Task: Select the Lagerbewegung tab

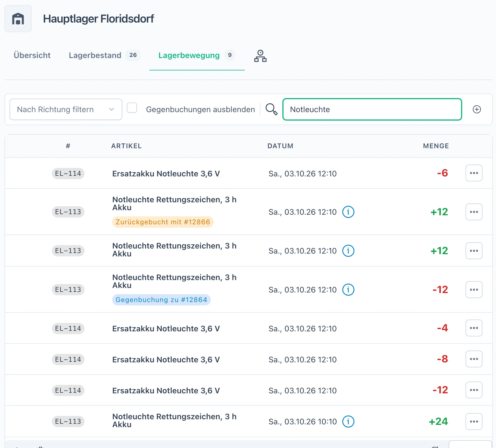Action: pos(197,55)
